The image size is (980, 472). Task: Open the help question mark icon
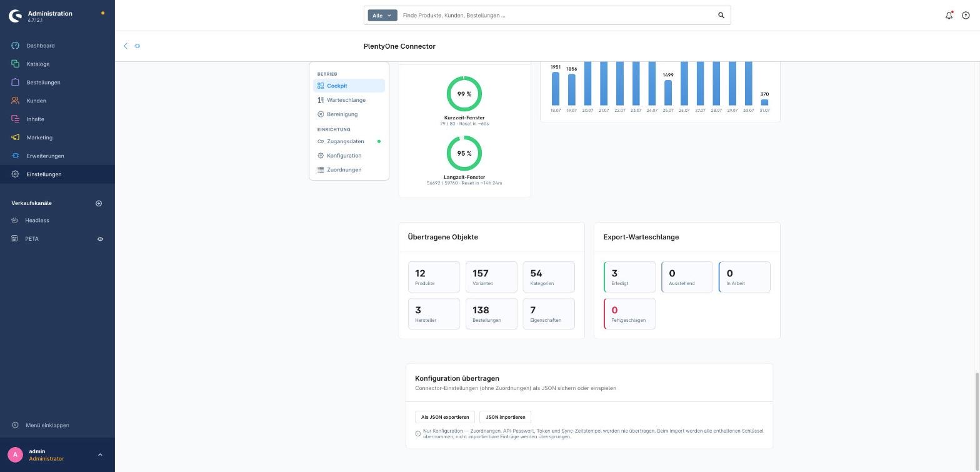point(966,16)
